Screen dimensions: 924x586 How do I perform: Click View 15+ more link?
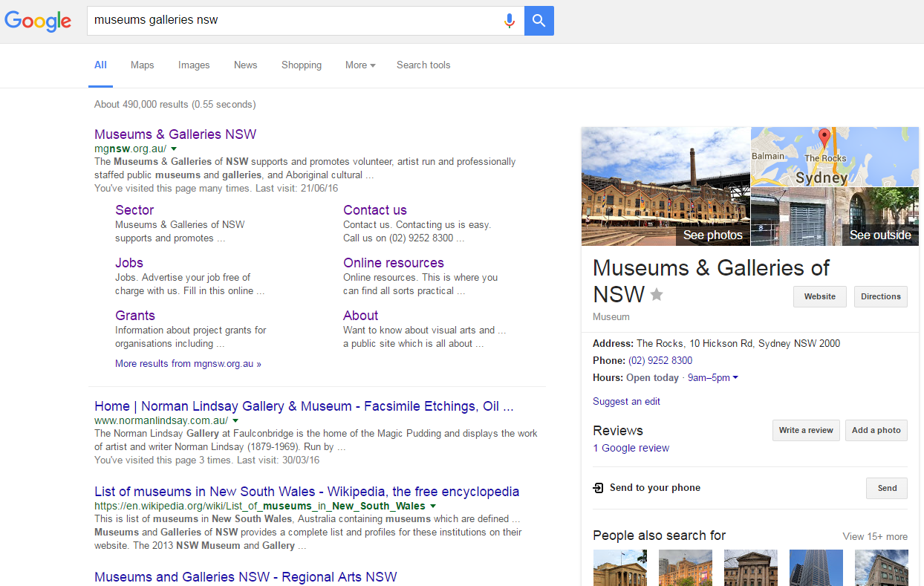pyautogui.click(x=875, y=536)
